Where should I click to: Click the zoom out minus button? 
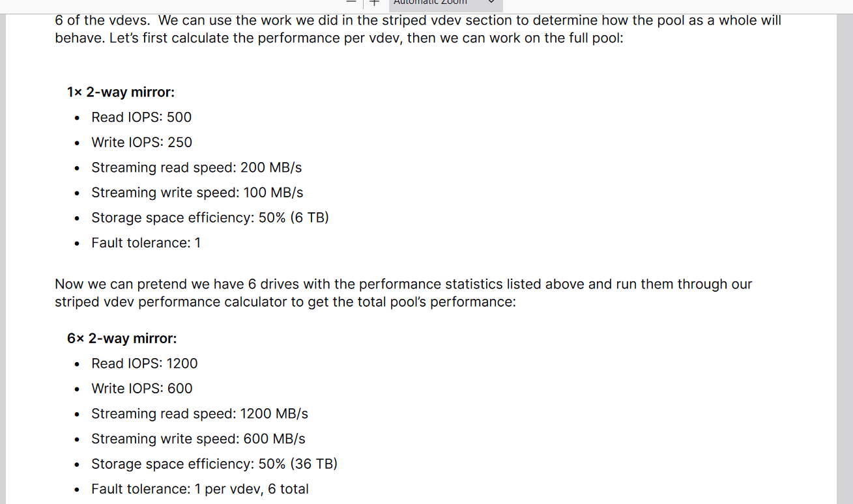351,3
